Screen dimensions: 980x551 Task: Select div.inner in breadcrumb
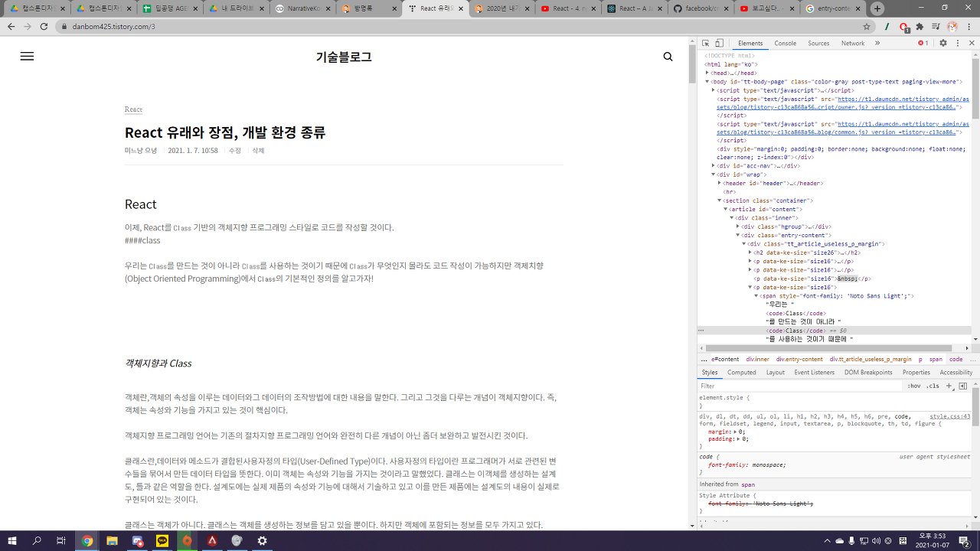(x=758, y=359)
